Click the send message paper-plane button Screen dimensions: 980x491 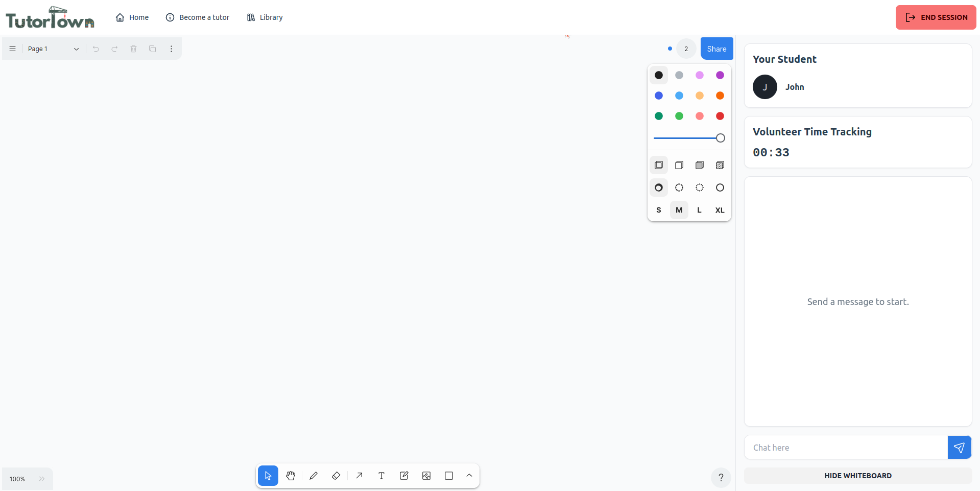pos(960,448)
